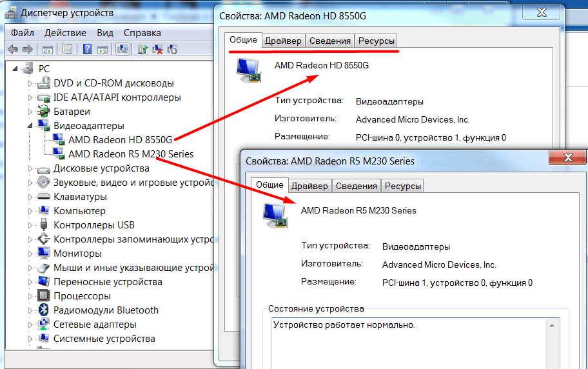Expand Сетевые адаптеры node
The height and width of the screenshot is (369, 588).
tap(30, 324)
